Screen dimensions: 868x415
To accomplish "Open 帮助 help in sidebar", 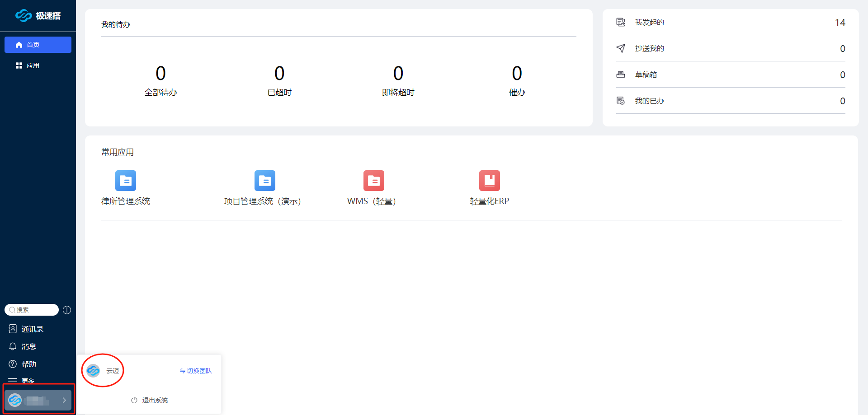I will (x=28, y=364).
